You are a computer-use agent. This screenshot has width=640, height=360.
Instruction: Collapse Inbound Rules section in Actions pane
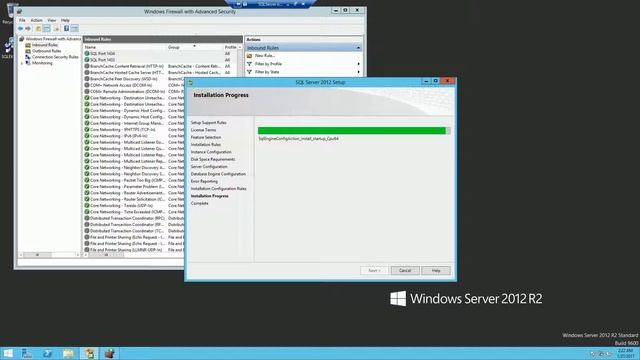click(x=358, y=48)
